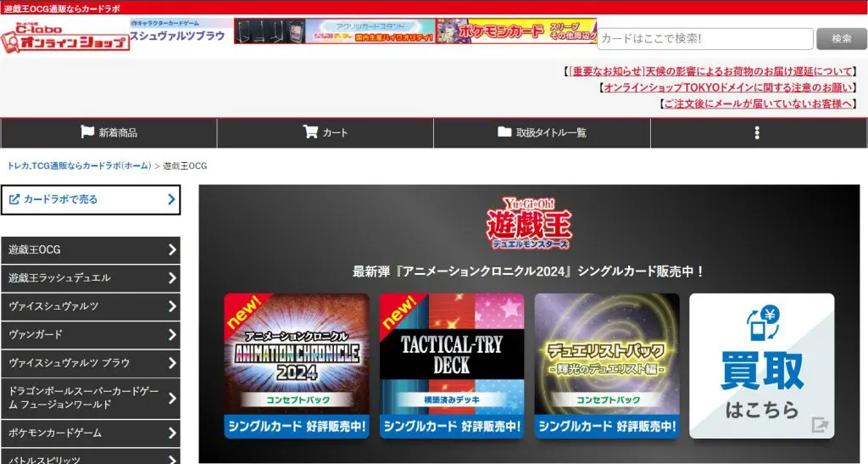Click ヴァイスシュヴァルツブラウ top banner
This screenshot has width=868, height=464.
tap(181, 31)
